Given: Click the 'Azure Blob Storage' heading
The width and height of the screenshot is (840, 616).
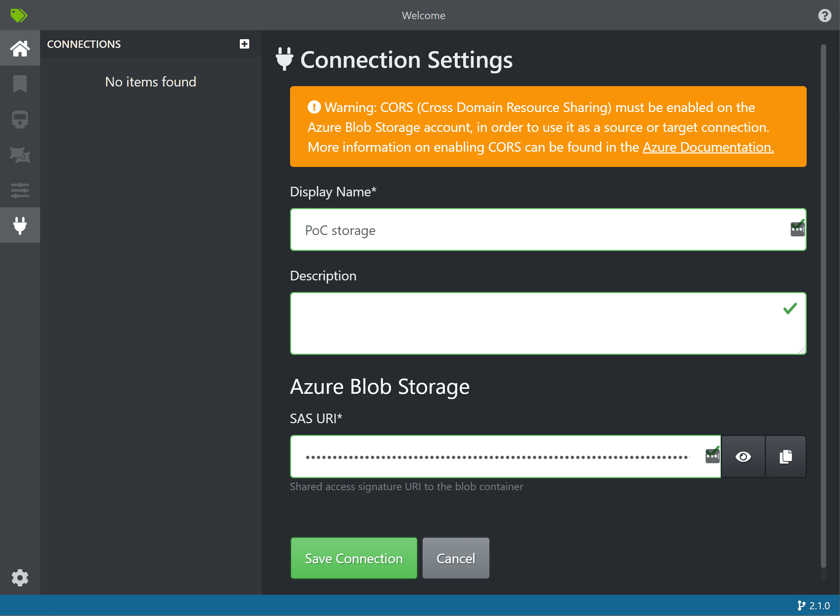Looking at the screenshot, I should (380, 386).
